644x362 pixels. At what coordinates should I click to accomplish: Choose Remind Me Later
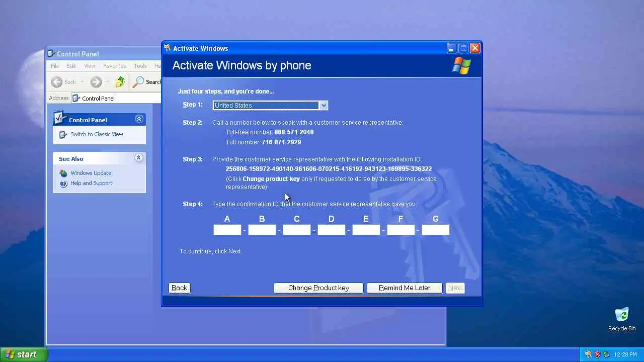(405, 288)
